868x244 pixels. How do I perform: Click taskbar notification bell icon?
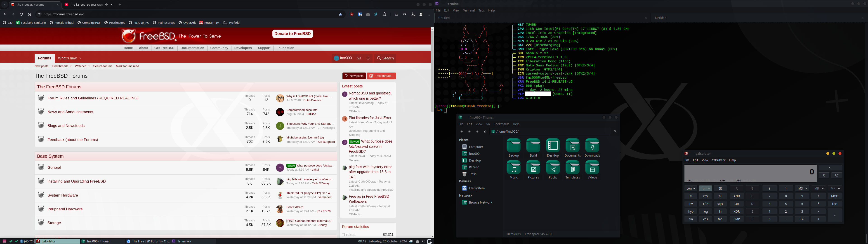point(417,241)
